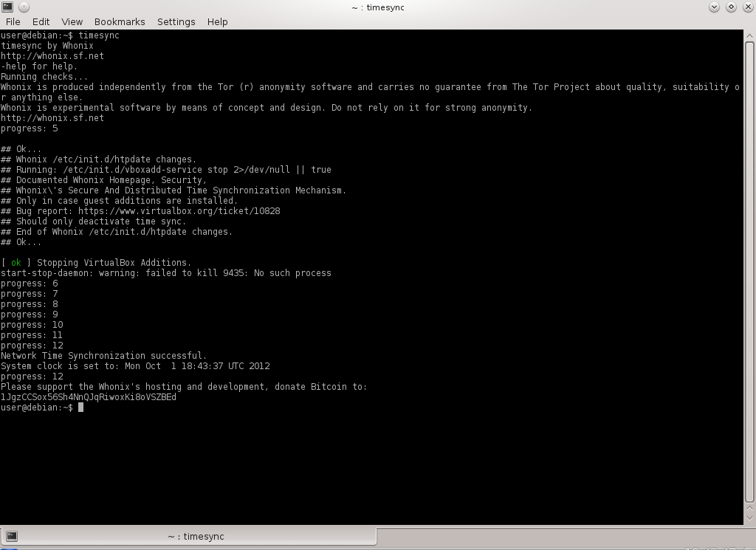Click at the terminal prompt cursor
The image size is (756, 550).
coord(80,408)
